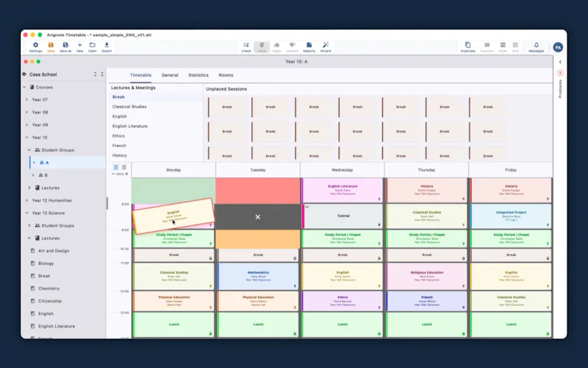This screenshot has width=588, height=368.
Task: Toggle lock on Monday Lunch session
Action: tap(210, 333)
